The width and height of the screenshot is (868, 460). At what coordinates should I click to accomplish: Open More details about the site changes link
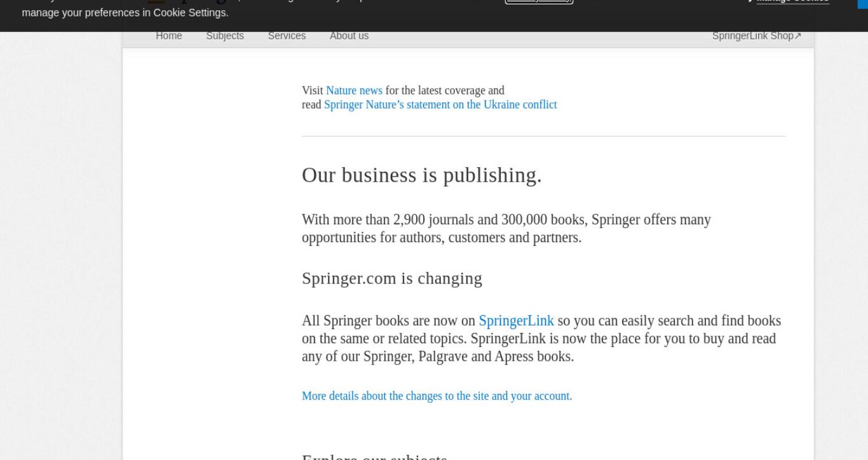(x=437, y=396)
